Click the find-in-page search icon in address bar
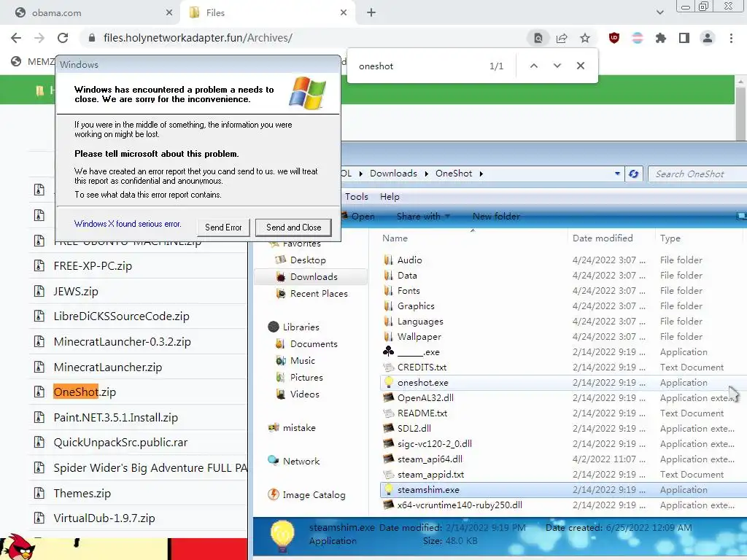This screenshot has height=560, width=747. (x=538, y=38)
